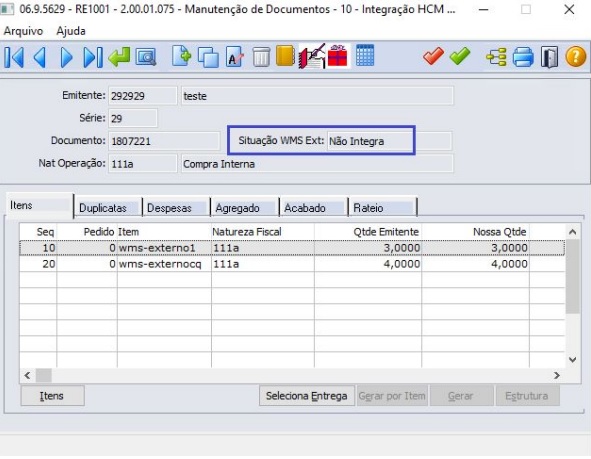Print with the blue printer icon
Viewport: 591px width, 459px height.
coord(523,57)
